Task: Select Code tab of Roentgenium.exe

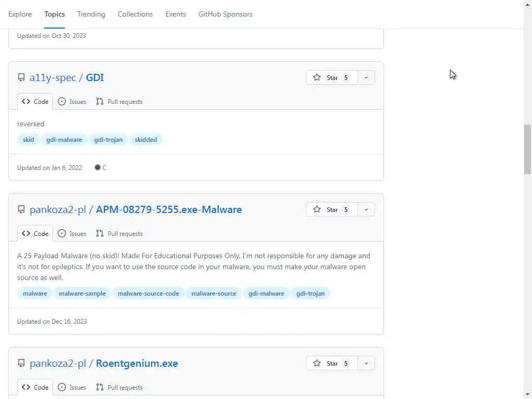Action: (x=35, y=388)
